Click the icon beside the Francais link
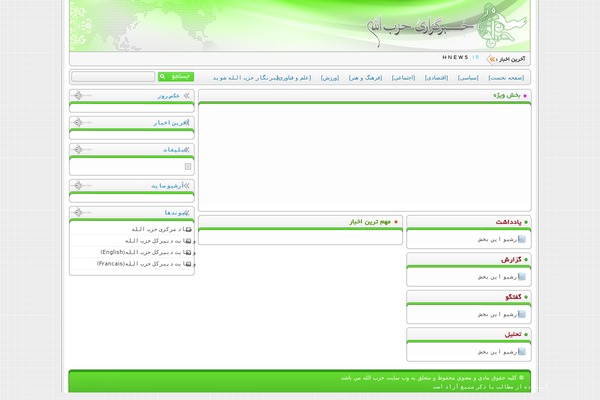 (x=188, y=264)
